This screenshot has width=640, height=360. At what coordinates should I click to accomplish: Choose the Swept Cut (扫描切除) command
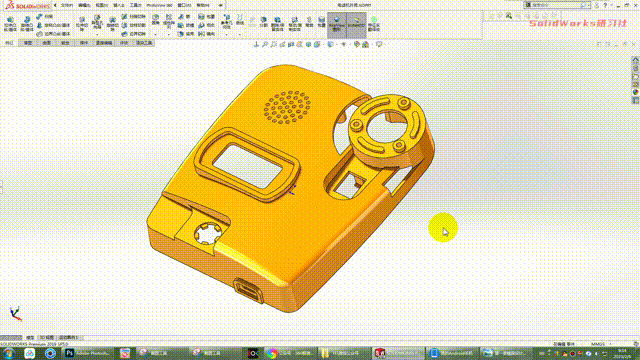coord(133,16)
